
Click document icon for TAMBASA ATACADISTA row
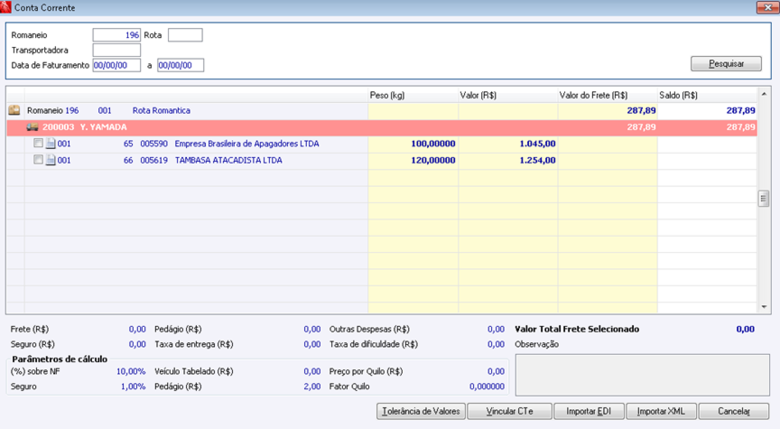pos(50,160)
